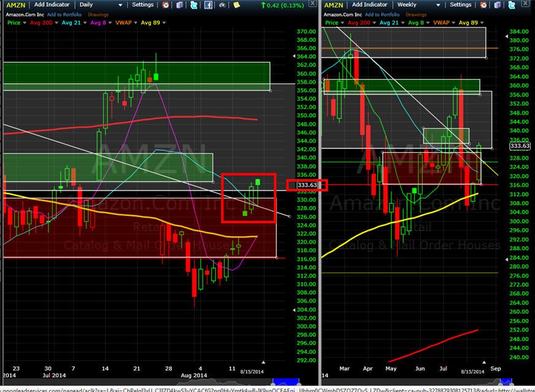The image size is (535, 392).
Task: Click the Aug 2014 label on Daily time axis
Action: coord(194,375)
